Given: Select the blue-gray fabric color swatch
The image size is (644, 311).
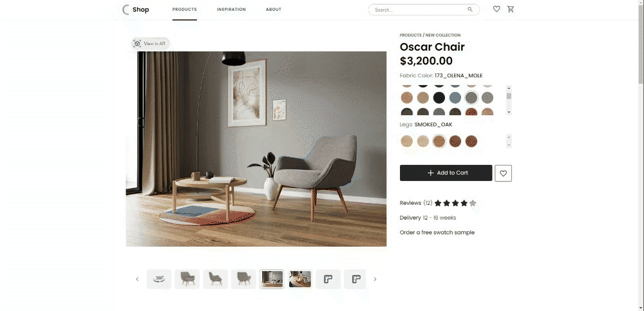Looking at the screenshot, I should [x=455, y=98].
